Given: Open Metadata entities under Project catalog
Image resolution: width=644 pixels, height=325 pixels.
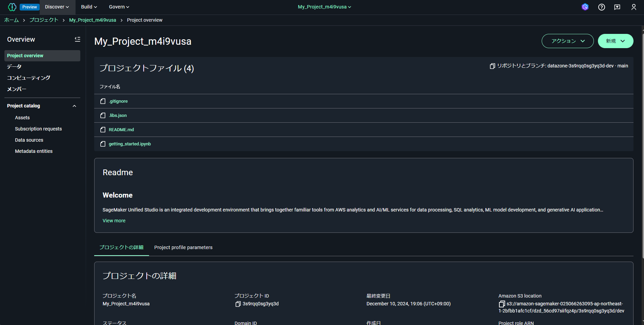Looking at the screenshot, I should pyautogui.click(x=34, y=151).
